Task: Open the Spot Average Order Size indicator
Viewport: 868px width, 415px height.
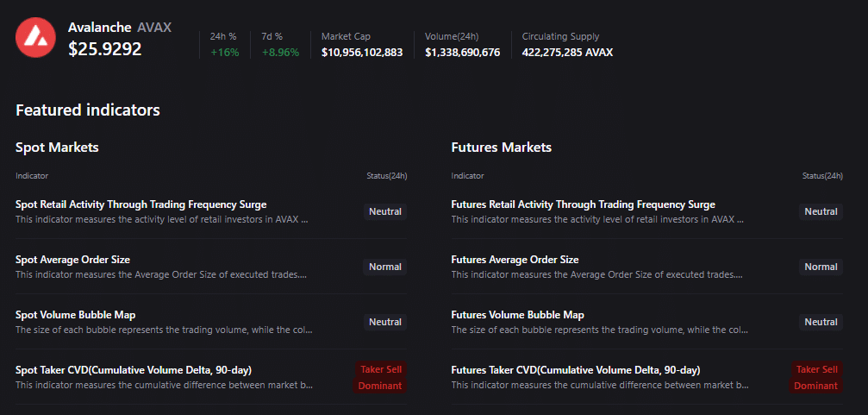Action: [x=72, y=260]
